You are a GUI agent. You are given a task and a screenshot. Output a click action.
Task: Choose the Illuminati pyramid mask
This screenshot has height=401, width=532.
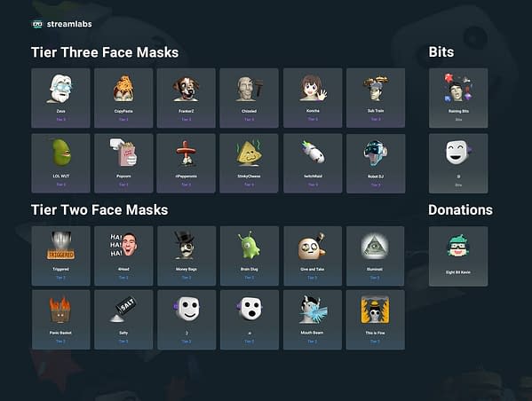click(376, 256)
